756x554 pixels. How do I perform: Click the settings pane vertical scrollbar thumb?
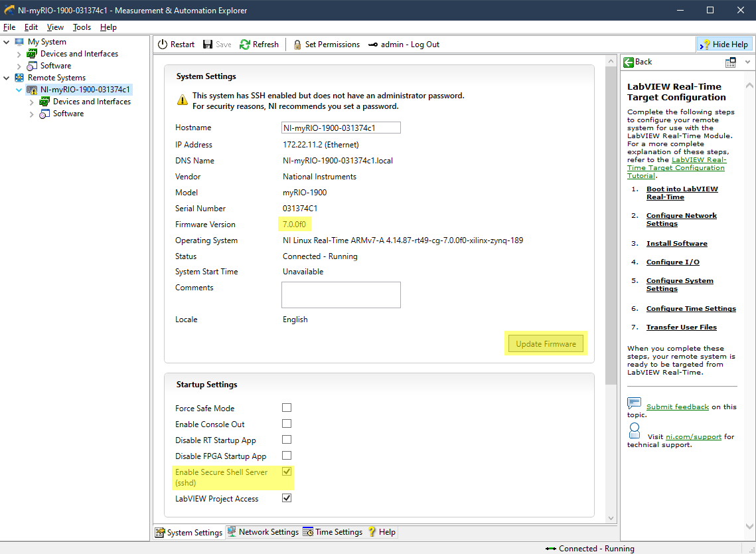tap(611, 227)
